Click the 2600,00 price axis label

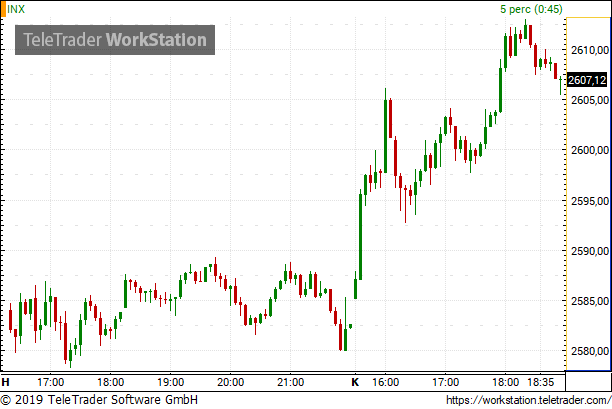pos(590,150)
